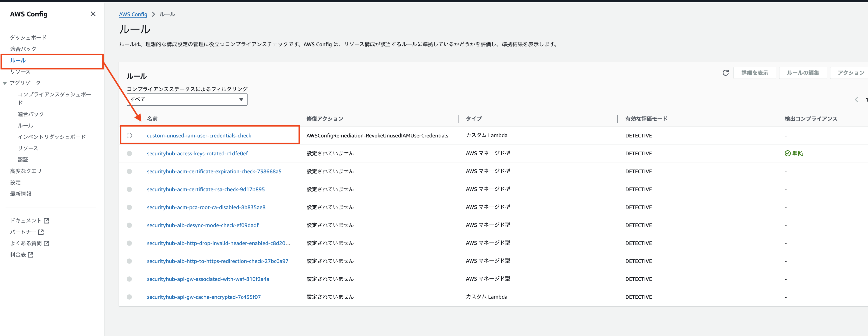The height and width of the screenshot is (336, 868).
Task: Click the ルールの編集 button
Action: click(x=803, y=73)
